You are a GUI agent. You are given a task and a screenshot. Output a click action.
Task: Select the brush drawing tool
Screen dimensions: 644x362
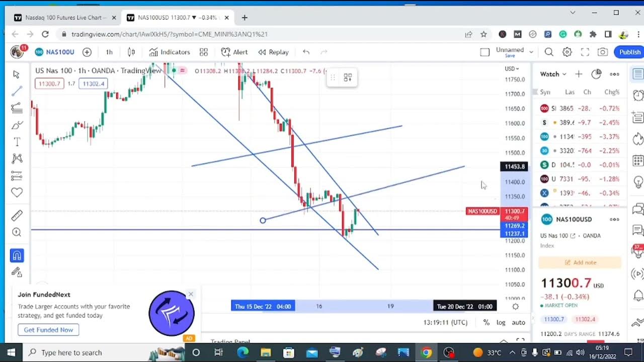[17, 125]
